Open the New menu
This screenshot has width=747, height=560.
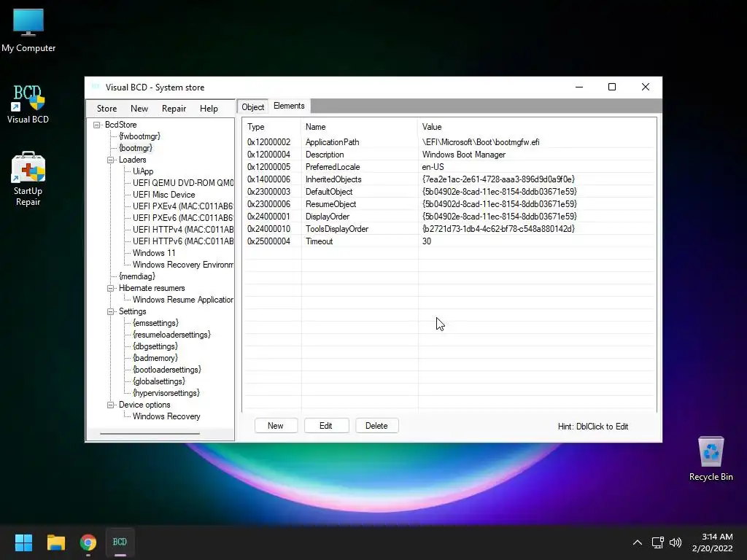tap(139, 109)
